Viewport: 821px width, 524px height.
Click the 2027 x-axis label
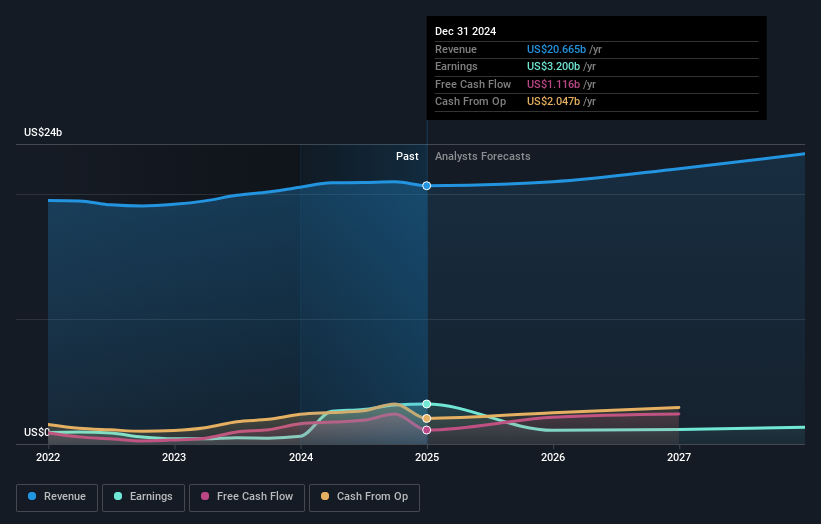(679, 457)
